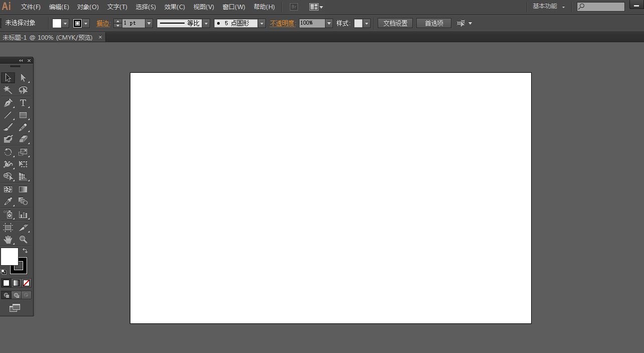644x353 pixels.
Task: Select the Mesh tool
Action: point(8,189)
